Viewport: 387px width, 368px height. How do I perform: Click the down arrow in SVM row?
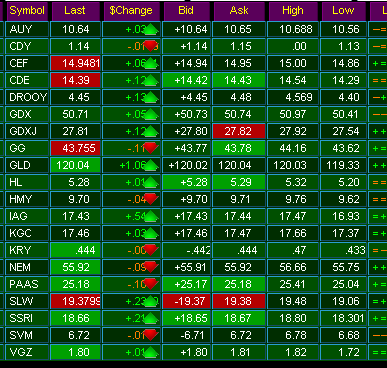point(151,335)
